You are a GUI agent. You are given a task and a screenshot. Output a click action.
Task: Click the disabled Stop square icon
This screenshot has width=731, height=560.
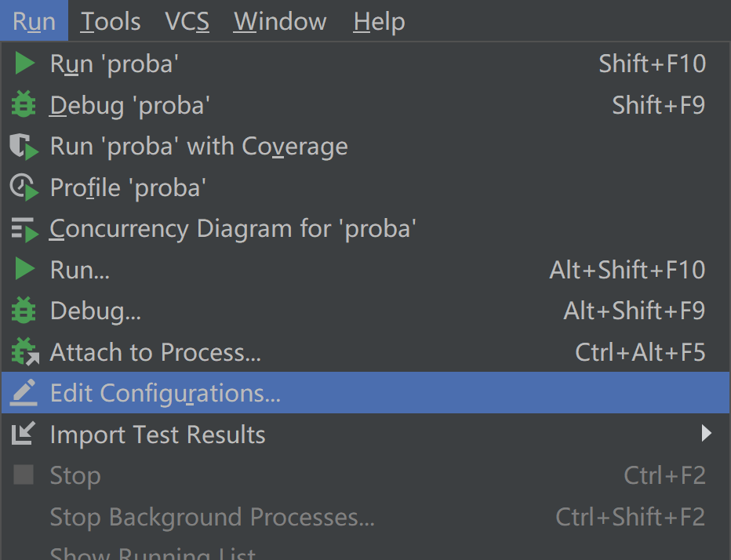coord(24,475)
